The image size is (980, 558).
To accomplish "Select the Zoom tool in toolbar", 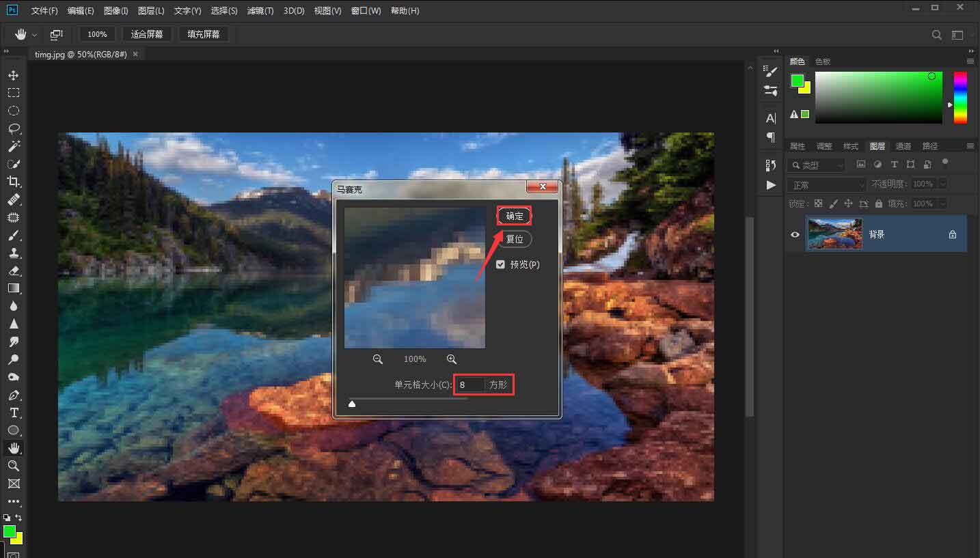I will click(13, 466).
